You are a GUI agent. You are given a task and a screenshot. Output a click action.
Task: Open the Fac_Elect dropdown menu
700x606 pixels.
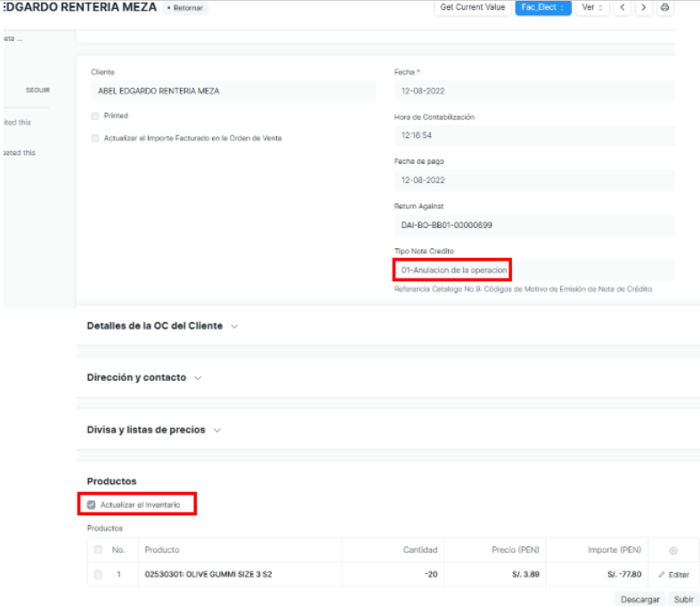pos(542,8)
